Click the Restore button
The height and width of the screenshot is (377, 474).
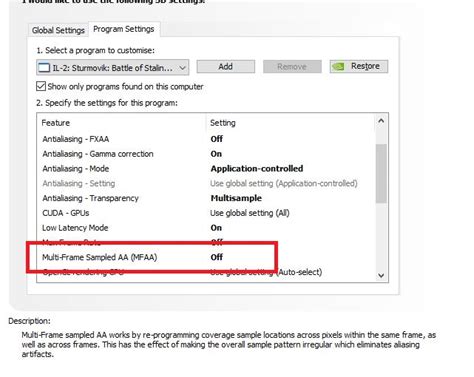pos(359,66)
